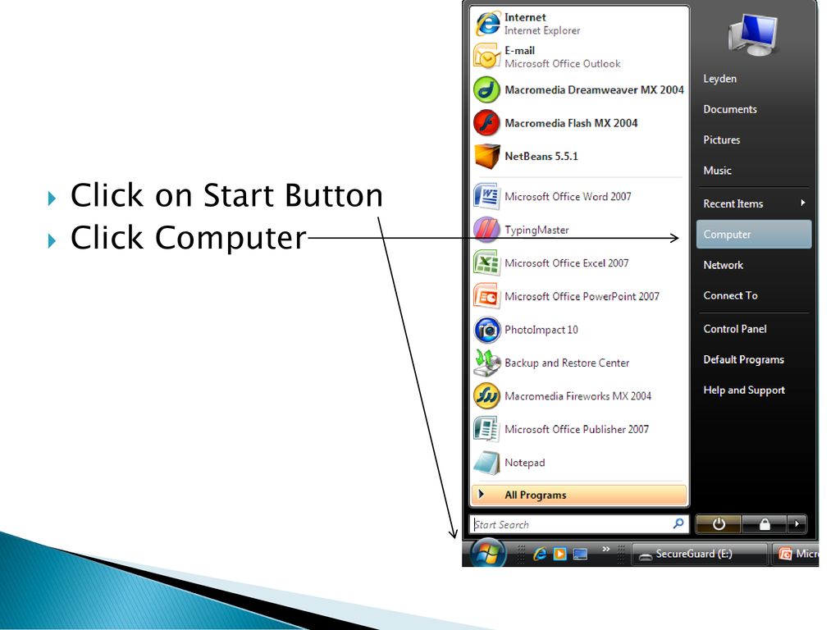
Task: Click the Microsoft Office Publisher 2007 label
Action: [x=577, y=429]
